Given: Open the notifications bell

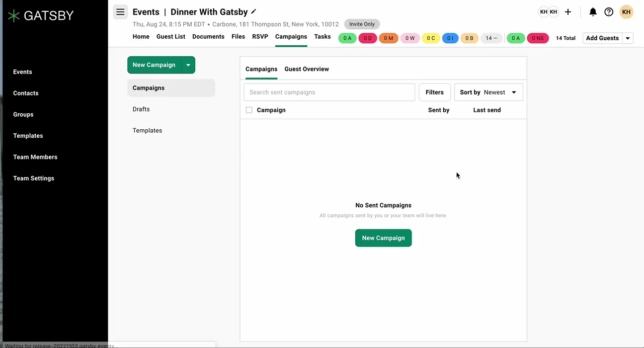Looking at the screenshot, I should click(593, 12).
